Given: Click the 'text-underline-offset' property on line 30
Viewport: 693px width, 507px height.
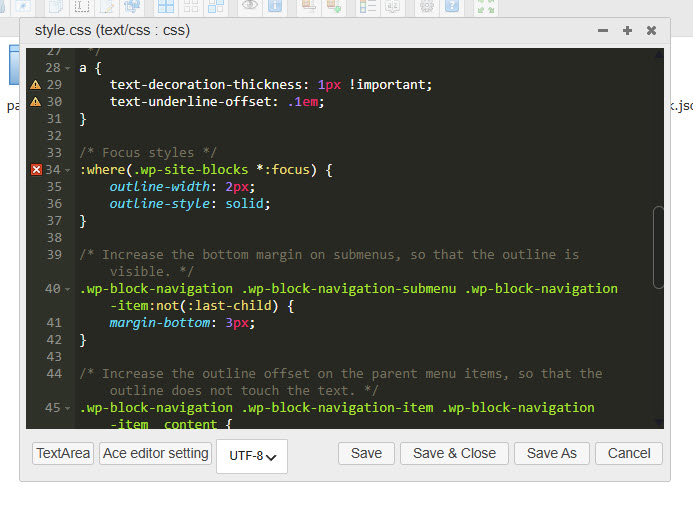Looking at the screenshot, I should (x=190, y=102).
